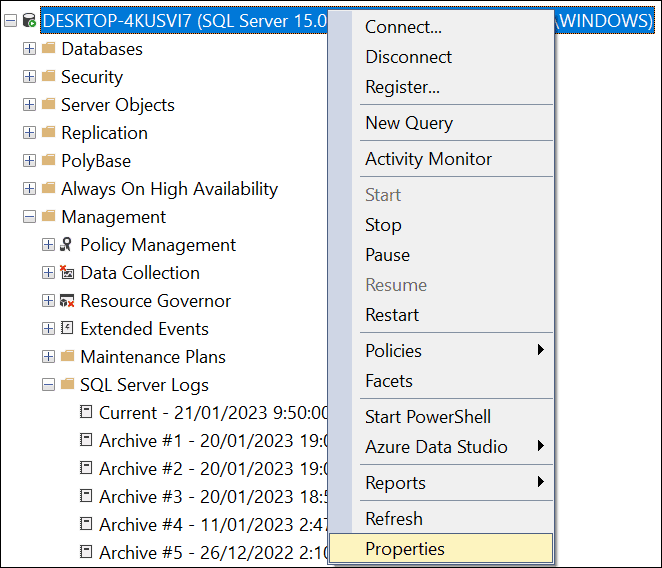The image size is (662, 568).
Task: Click the Archive #1 log icon
Action: pyautogui.click(x=86, y=440)
